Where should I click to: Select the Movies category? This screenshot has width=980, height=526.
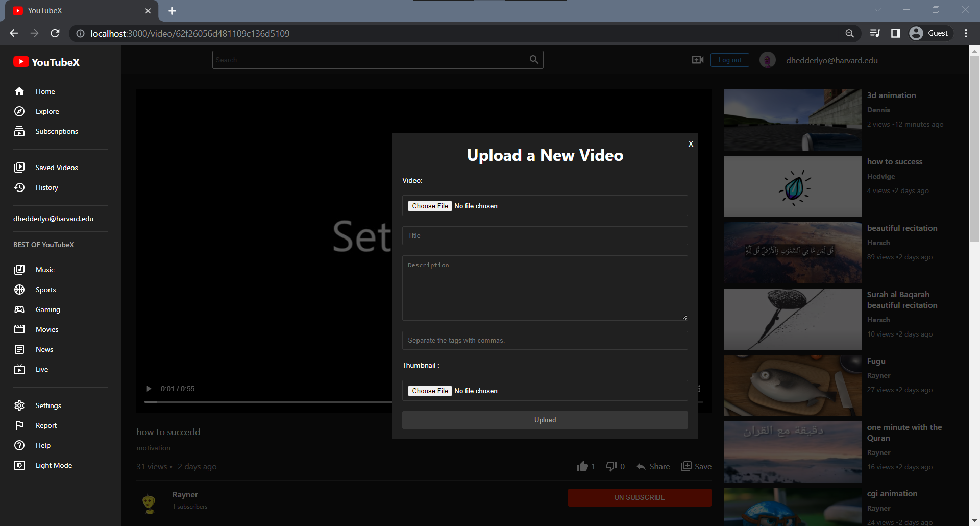pyautogui.click(x=47, y=329)
